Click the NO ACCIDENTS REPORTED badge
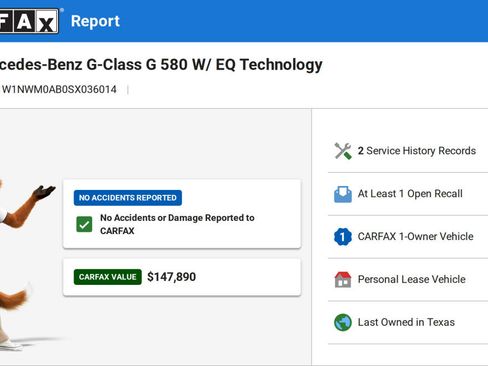This screenshot has width=488, height=366. 128,198
